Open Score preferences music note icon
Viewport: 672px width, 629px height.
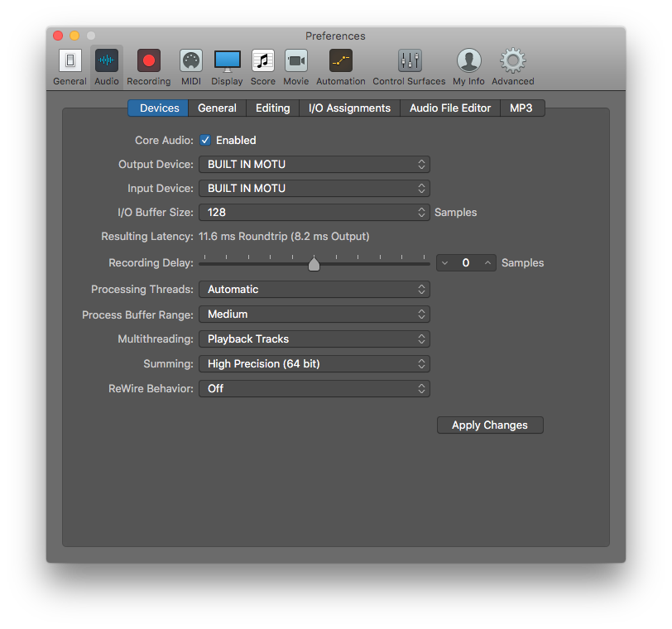tap(262, 61)
